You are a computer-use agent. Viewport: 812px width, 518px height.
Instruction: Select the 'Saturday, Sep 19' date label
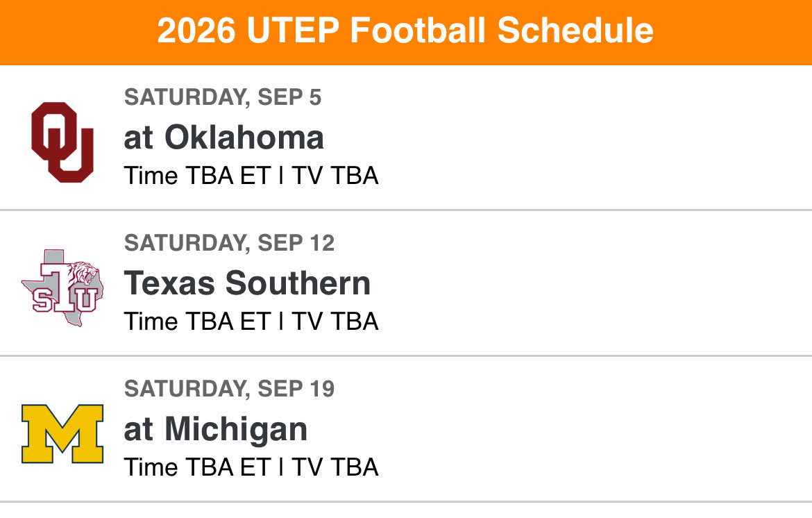click(229, 389)
